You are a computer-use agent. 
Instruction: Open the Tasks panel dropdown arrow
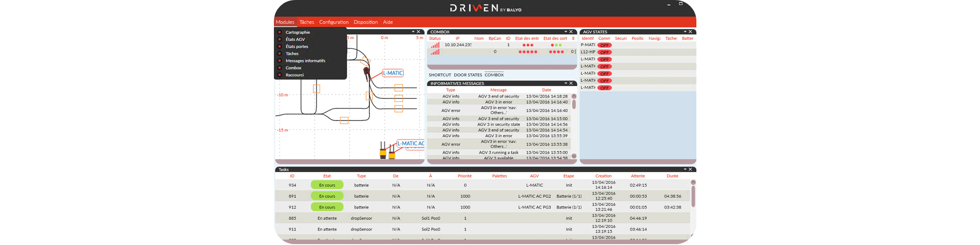(x=685, y=170)
